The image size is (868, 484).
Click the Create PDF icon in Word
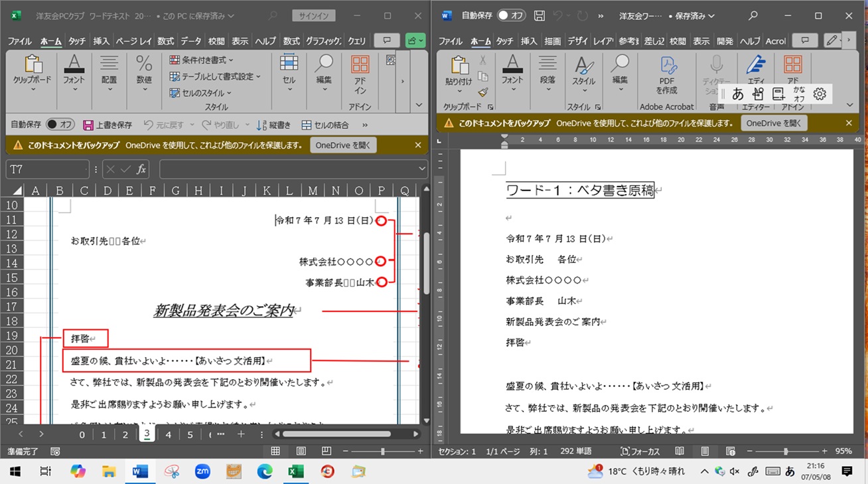667,74
